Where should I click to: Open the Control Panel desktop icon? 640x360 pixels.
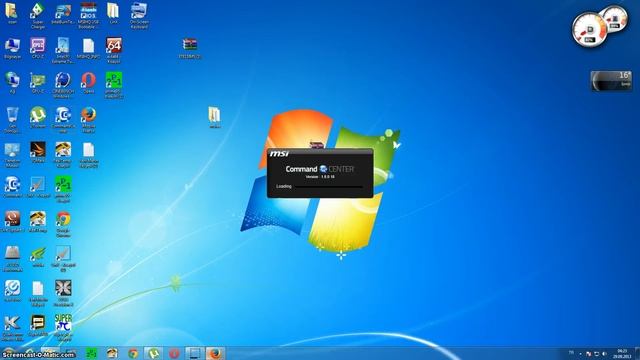tap(12, 155)
